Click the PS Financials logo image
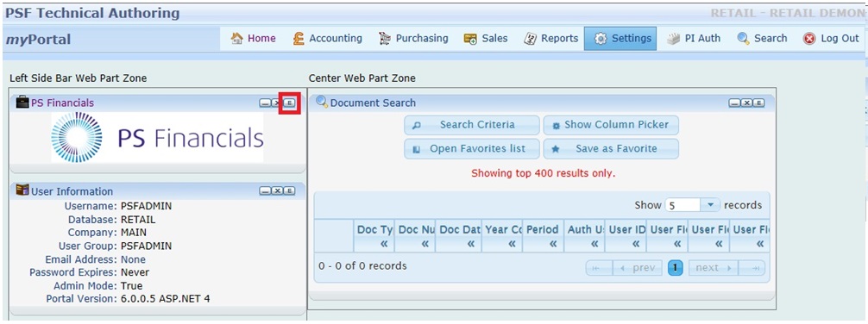868x324 pixels. 157,137
